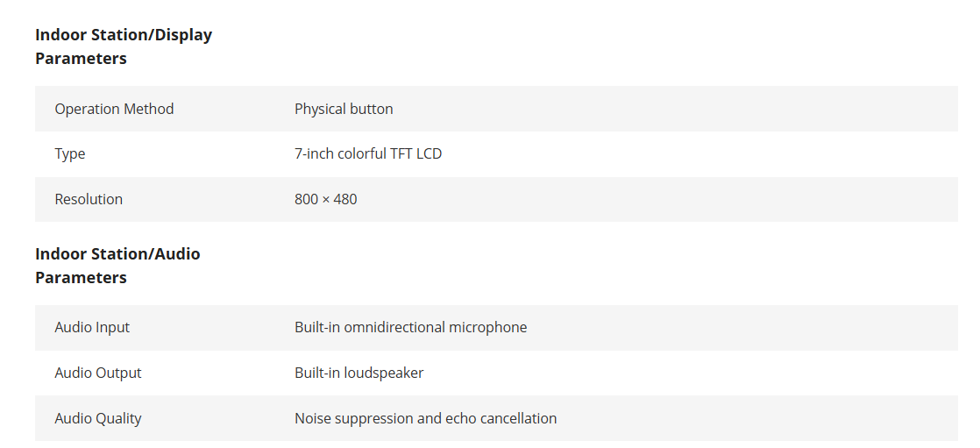Image resolution: width=980 pixels, height=448 pixels.
Task: Select the Audio Output row label
Action: tap(98, 373)
